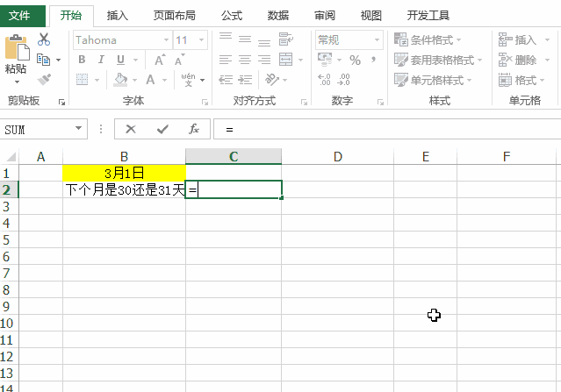
Task: Open the number format 常规 dropdown
Action: (377, 39)
